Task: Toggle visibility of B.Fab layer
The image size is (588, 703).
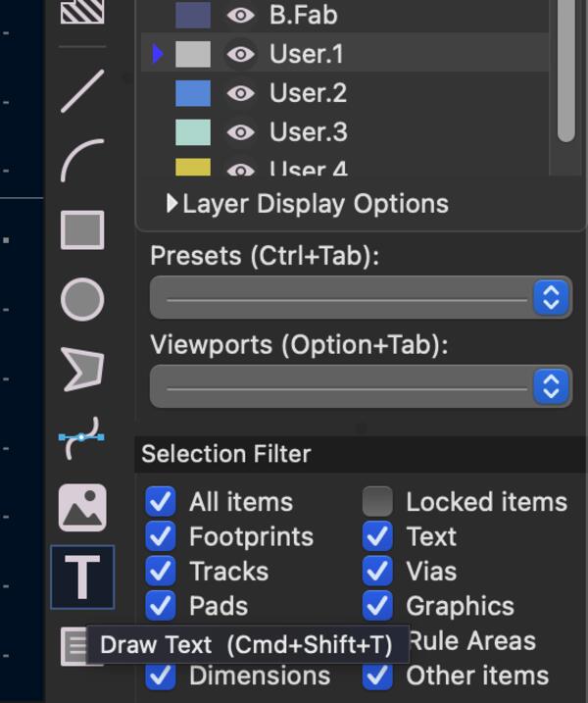Action: [x=240, y=15]
